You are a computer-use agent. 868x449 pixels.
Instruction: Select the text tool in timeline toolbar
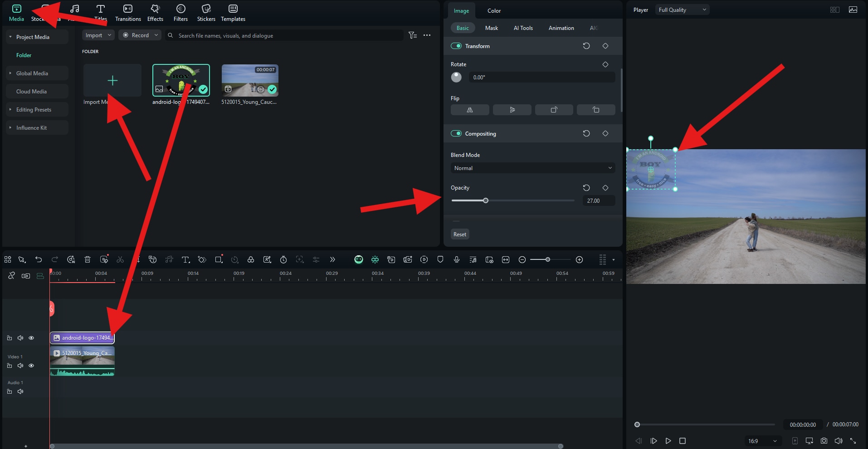pyautogui.click(x=185, y=259)
